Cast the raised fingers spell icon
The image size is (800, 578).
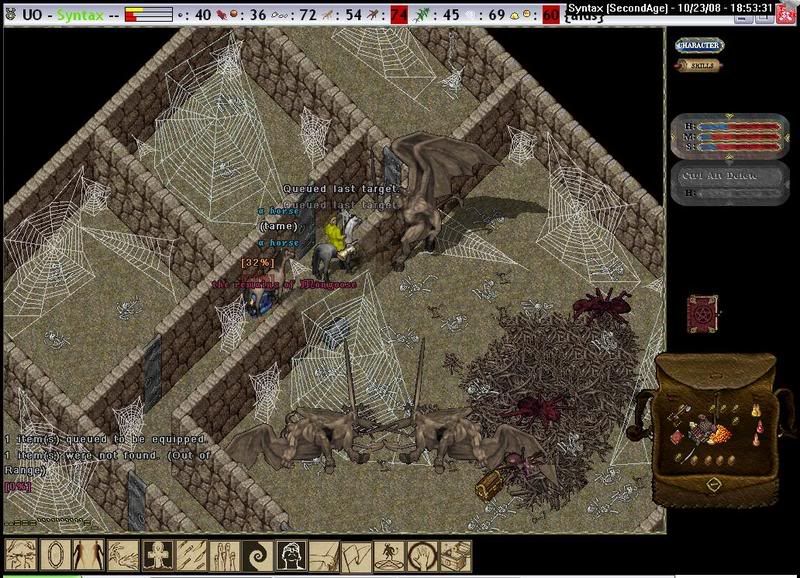point(224,556)
